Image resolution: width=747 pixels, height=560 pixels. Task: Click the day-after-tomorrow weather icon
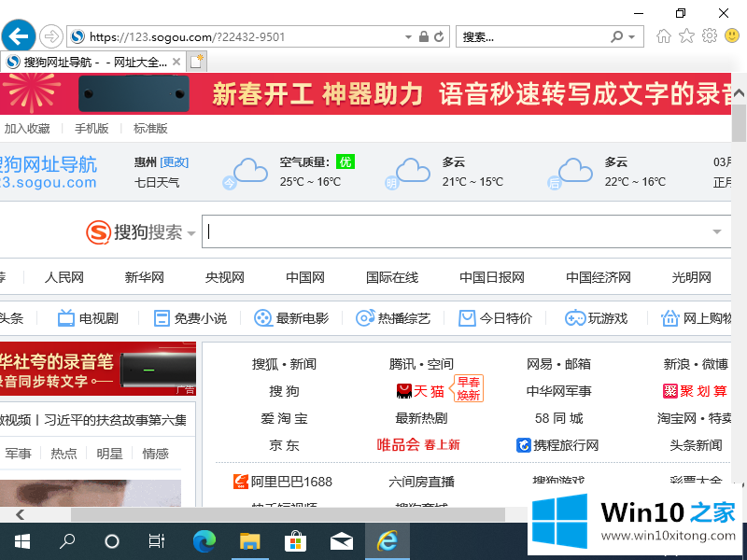click(571, 174)
